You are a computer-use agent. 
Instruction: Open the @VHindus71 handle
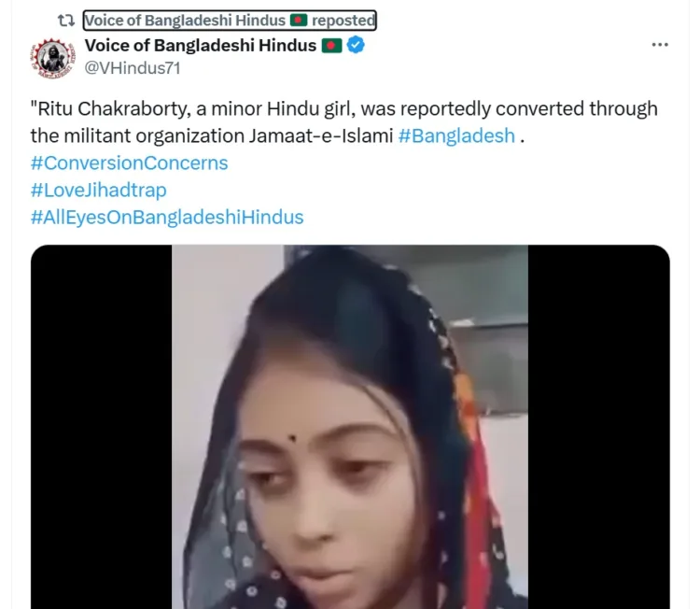[x=133, y=68]
